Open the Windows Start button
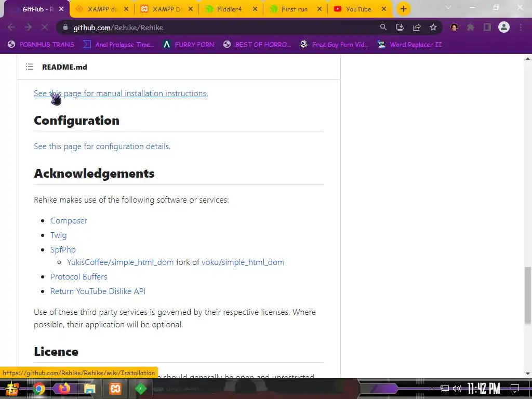532x399 pixels. tap(12, 389)
